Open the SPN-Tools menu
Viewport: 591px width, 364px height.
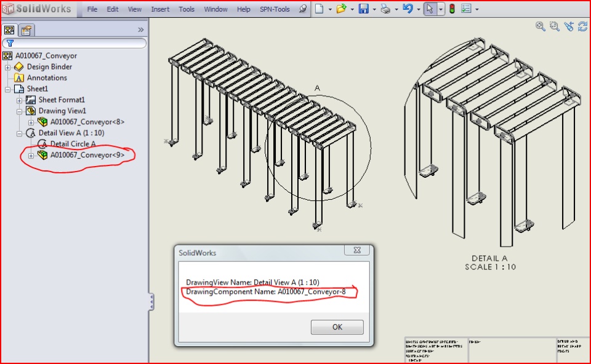point(275,9)
